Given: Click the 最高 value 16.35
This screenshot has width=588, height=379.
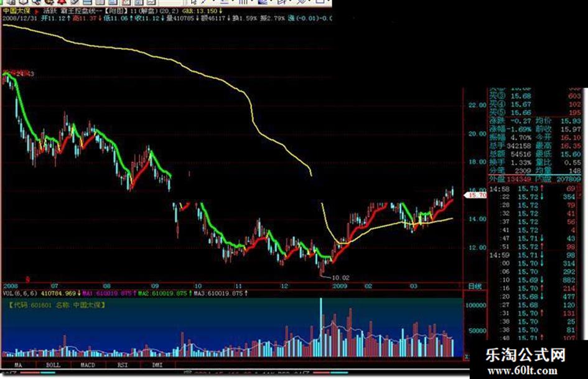Looking at the screenshot, I should point(571,146).
